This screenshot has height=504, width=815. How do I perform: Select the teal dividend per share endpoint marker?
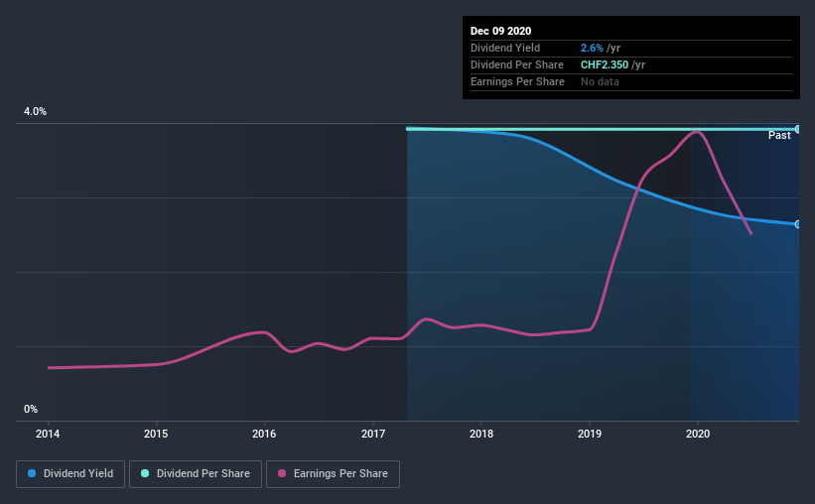coord(798,129)
